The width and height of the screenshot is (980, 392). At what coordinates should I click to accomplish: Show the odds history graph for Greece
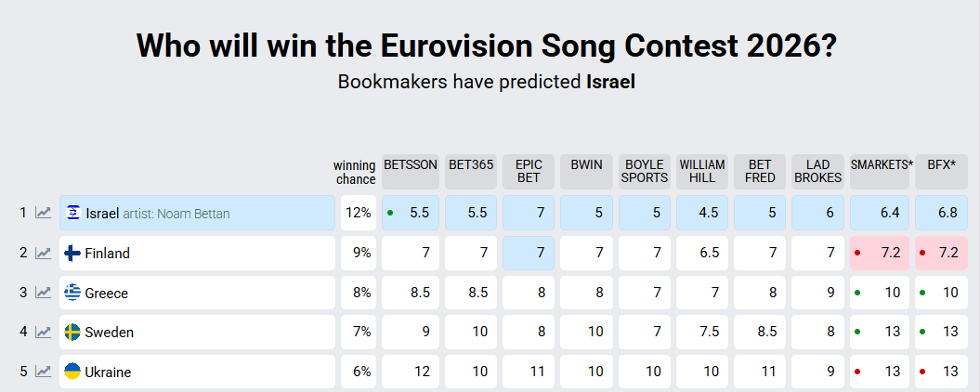coord(43,293)
